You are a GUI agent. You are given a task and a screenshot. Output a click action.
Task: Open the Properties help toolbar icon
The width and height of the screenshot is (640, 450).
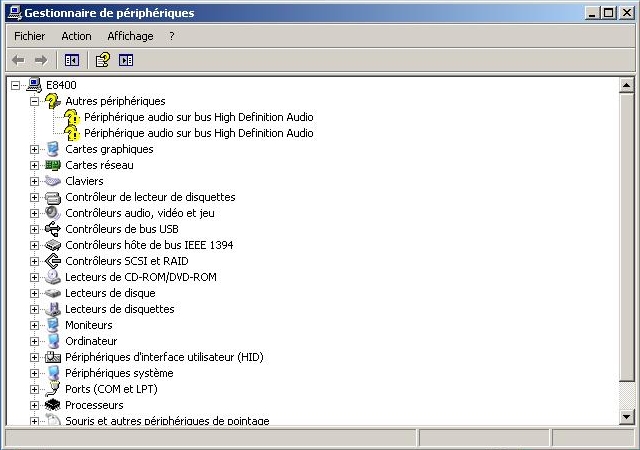[102, 60]
